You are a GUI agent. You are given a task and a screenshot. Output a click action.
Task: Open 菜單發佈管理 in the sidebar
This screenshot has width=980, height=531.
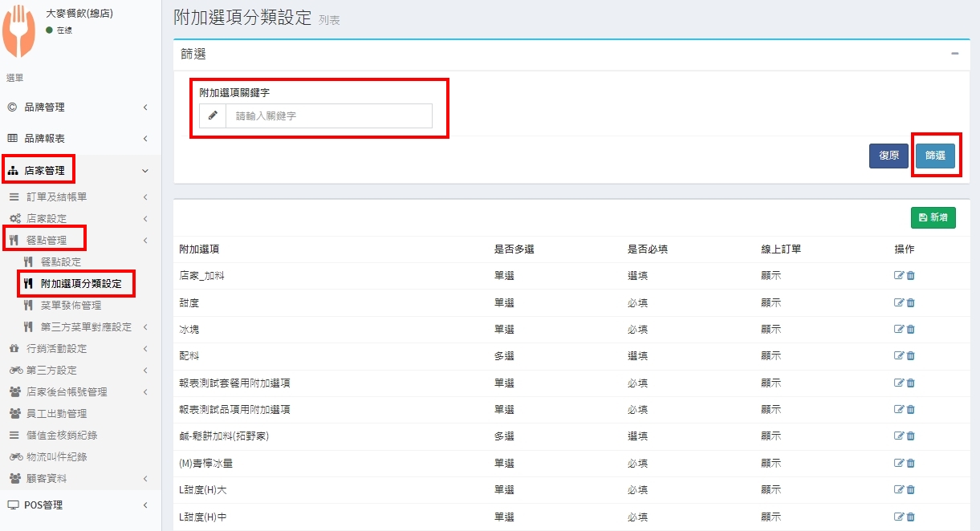pos(71,306)
